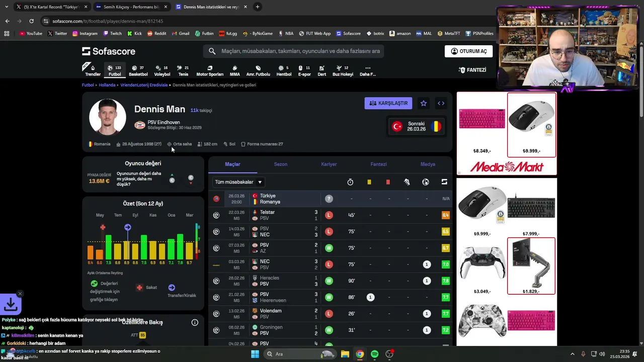Open Tüm müsabakalar dropdown
Image resolution: width=644 pixels, height=362 pixels.
238,182
